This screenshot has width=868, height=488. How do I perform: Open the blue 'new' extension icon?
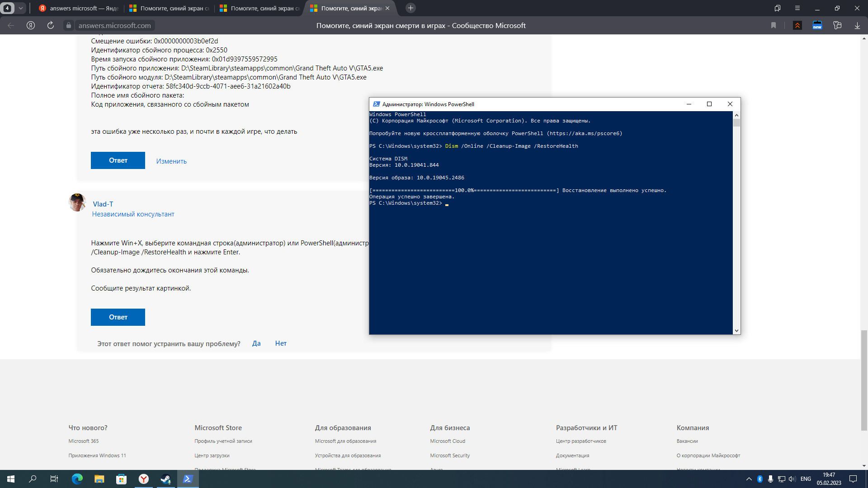pos(817,25)
